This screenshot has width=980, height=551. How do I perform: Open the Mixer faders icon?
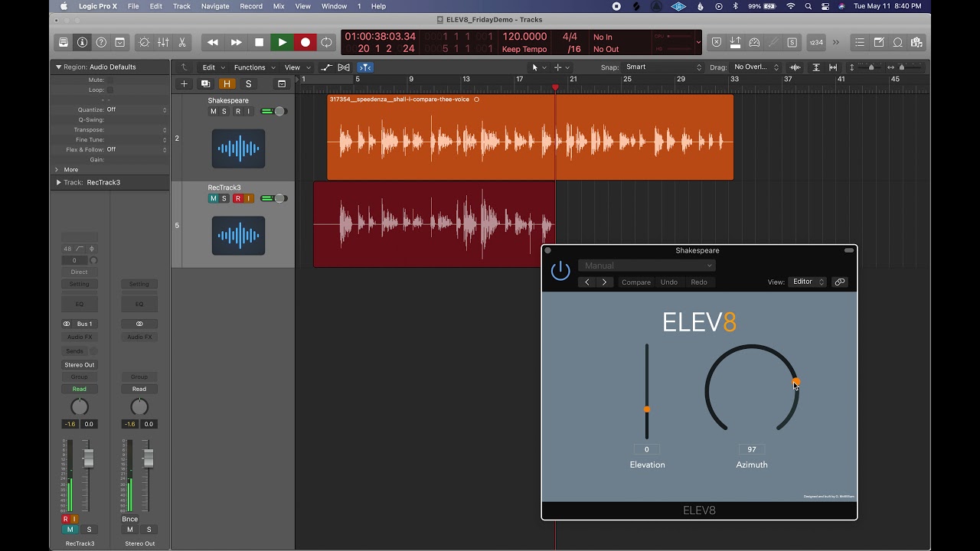(163, 42)
